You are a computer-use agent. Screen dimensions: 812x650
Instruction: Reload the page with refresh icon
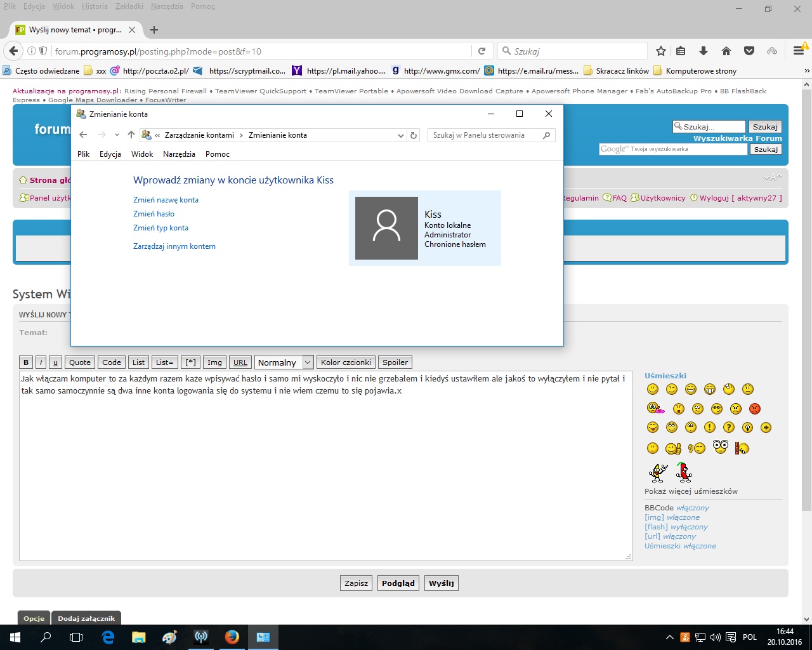pyautogui.click(x=481, y=51)
